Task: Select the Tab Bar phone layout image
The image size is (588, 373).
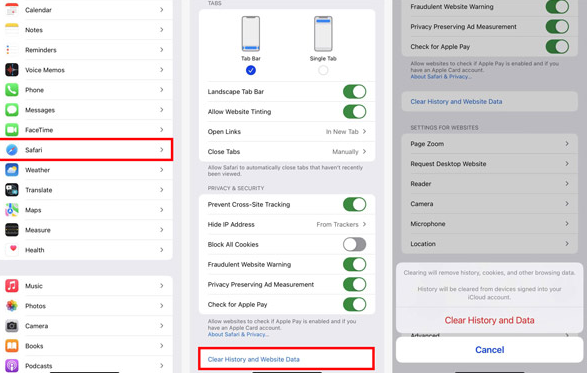Action: point(250,34)
